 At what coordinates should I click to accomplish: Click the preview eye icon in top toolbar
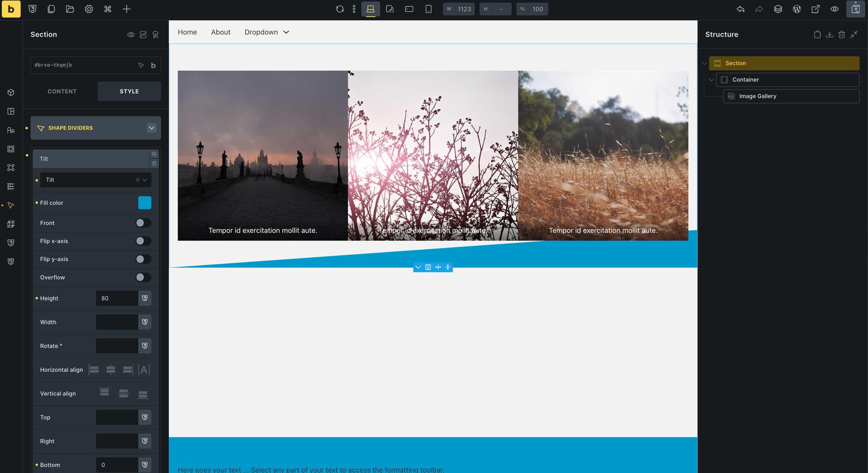[835, 9]
